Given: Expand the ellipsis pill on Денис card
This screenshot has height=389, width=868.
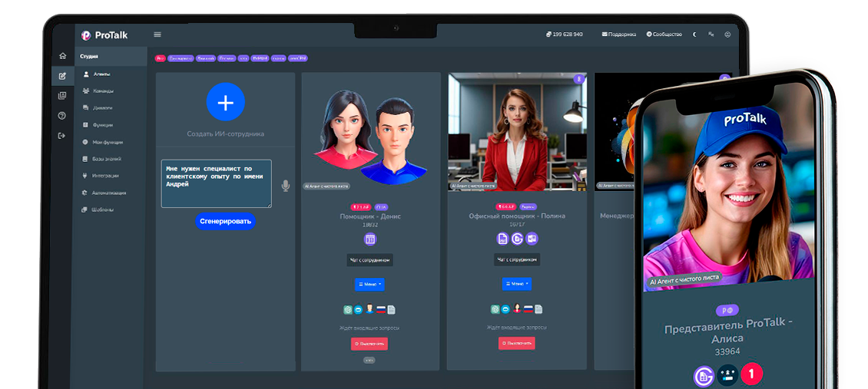Looking at the screenshot, I should 369,360.
